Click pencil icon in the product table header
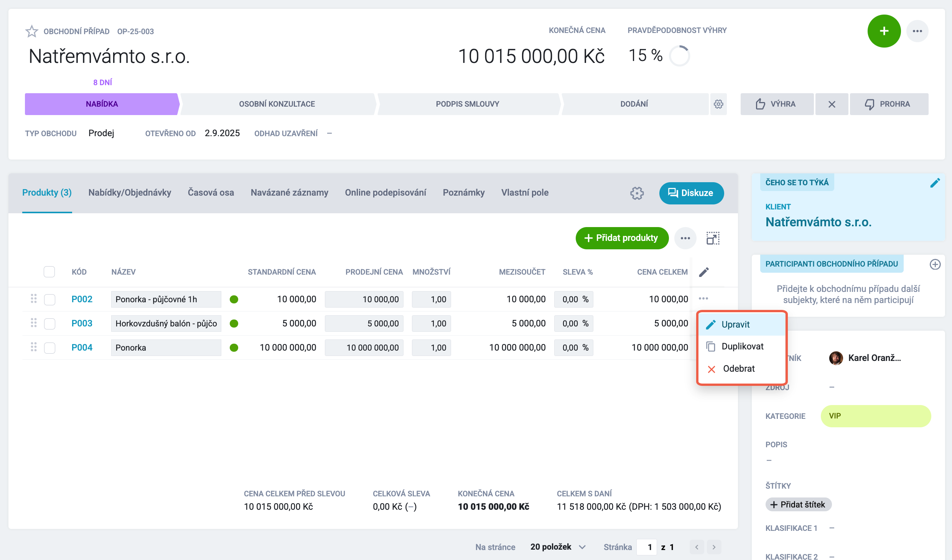 (704, 272)
